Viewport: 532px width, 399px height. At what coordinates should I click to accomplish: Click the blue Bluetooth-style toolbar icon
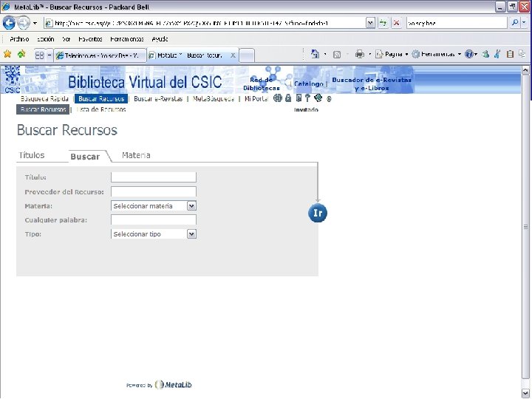pyautogui.click(x=497, y=54)
